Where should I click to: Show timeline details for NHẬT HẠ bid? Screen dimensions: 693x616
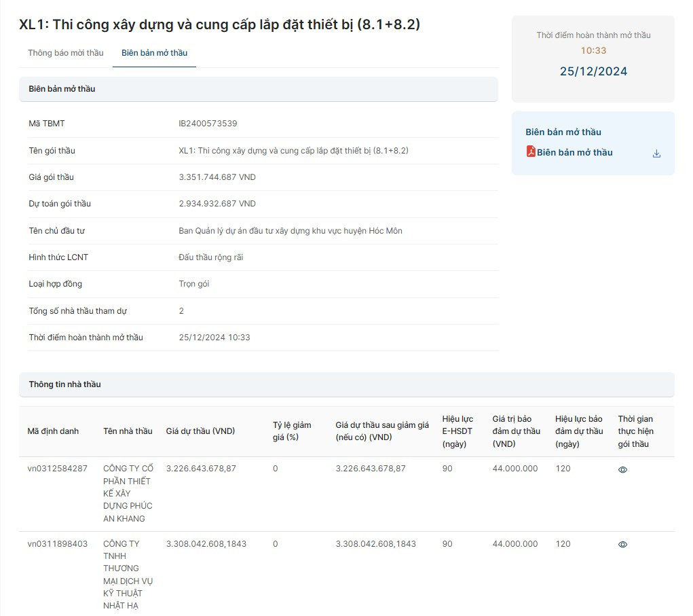pos(622,544)
